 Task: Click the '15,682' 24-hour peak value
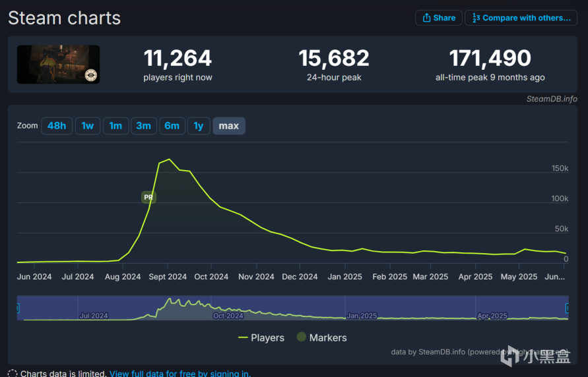[334, 59]
